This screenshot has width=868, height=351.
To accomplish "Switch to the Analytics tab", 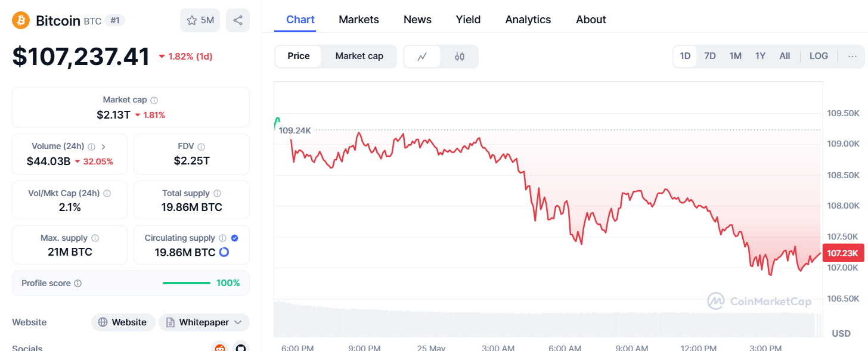I will pyautogui.click(x=528, y=20).
